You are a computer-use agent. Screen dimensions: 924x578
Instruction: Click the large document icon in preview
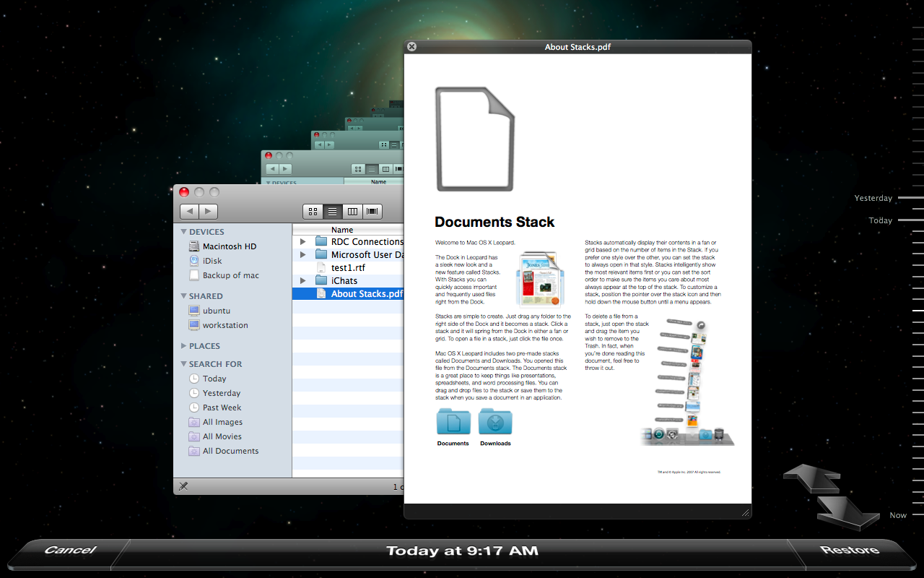coord(475,139)
